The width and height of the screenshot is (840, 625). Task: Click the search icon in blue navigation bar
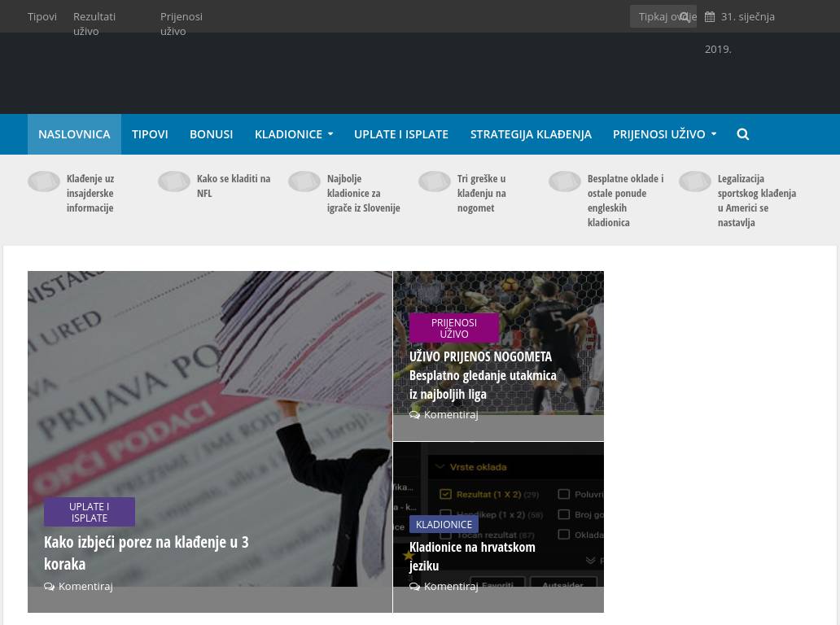pos(742,134)
